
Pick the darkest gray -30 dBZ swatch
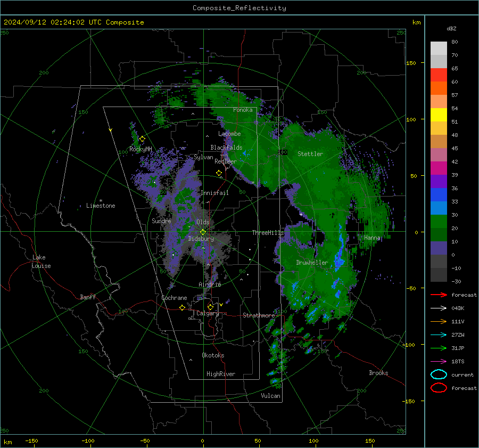tap(439, 275)
